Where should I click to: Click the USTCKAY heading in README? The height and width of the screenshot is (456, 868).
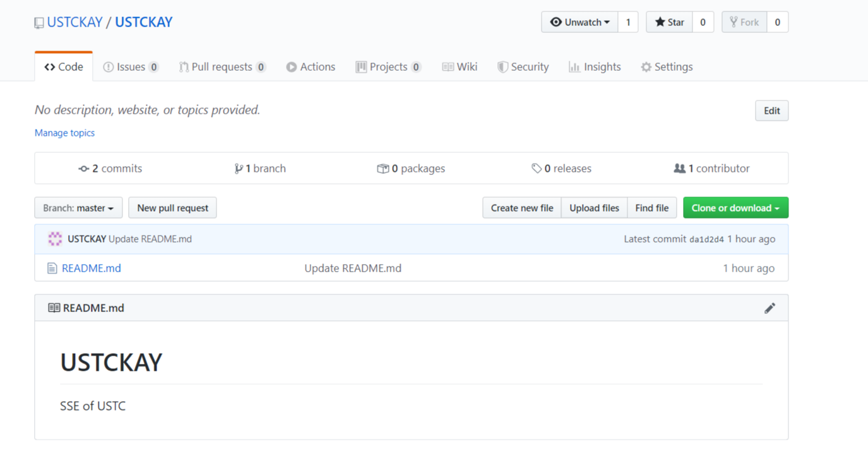111,363
